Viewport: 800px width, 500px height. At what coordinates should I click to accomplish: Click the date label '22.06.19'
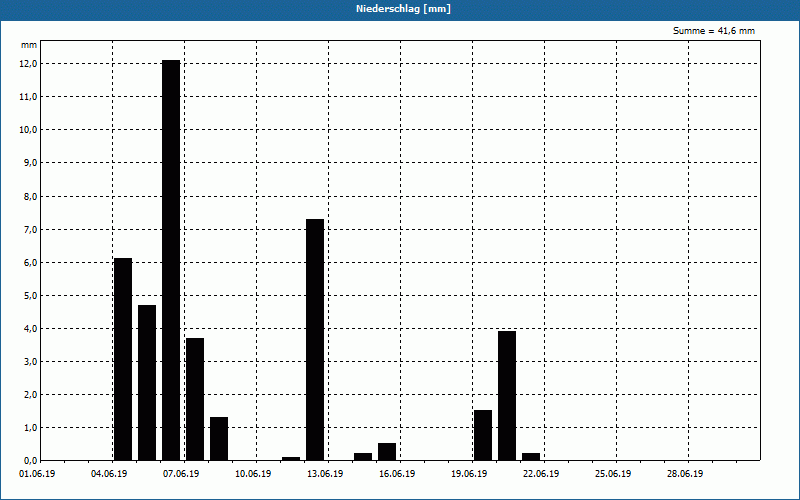pyautogui.click(x=541, y=474)
